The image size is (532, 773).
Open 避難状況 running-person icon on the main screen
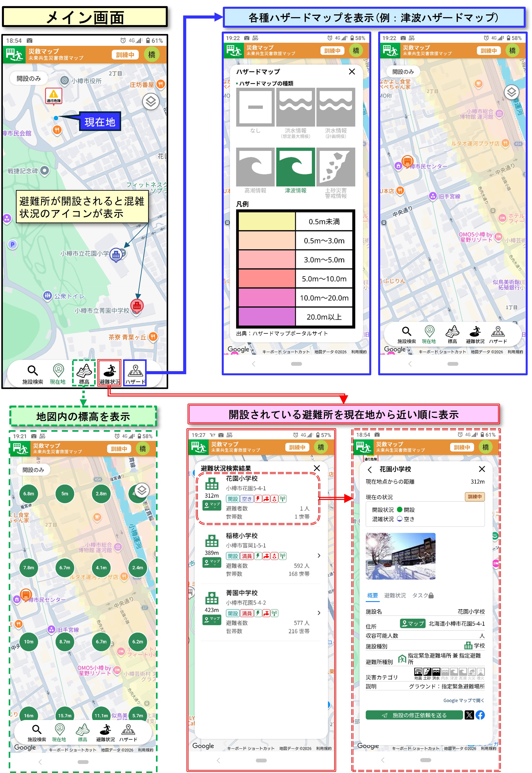click(x=110, y=370)
